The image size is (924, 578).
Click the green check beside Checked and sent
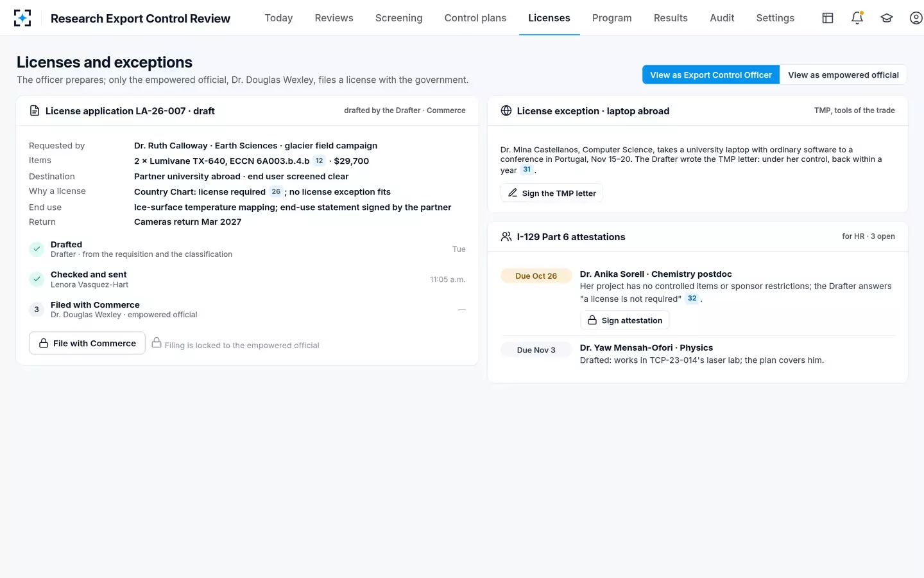(37, 279)
